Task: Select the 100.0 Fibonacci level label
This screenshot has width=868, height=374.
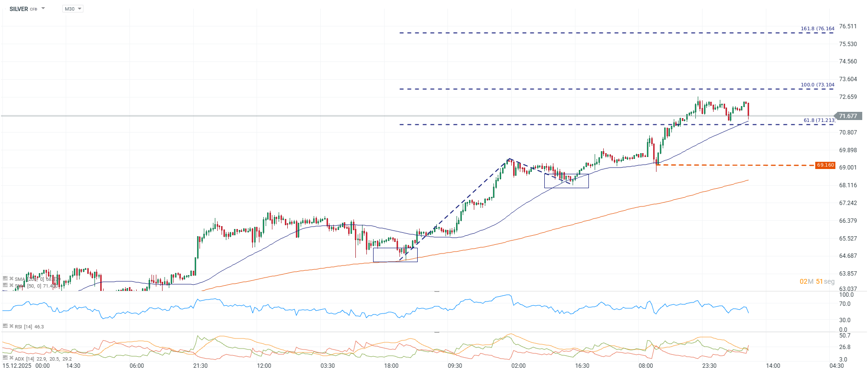Action: click(x=817, y=85)
